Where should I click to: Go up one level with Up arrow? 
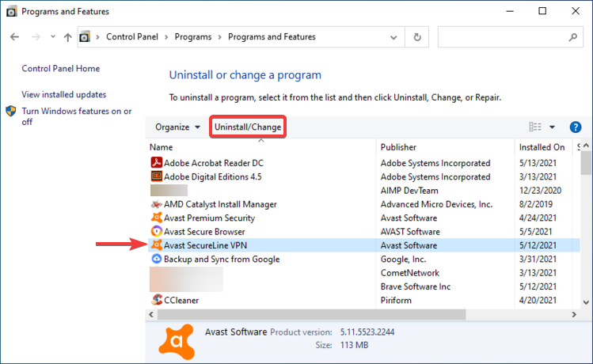pyautogui.click(x=67, y=37)
